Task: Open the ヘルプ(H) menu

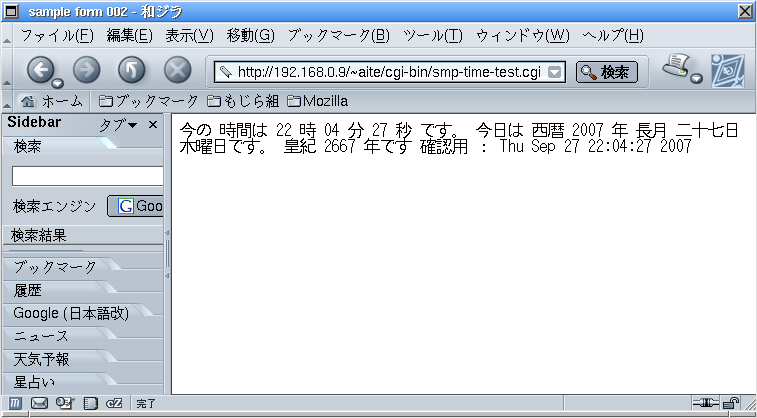Action: (x=613, y=36)
